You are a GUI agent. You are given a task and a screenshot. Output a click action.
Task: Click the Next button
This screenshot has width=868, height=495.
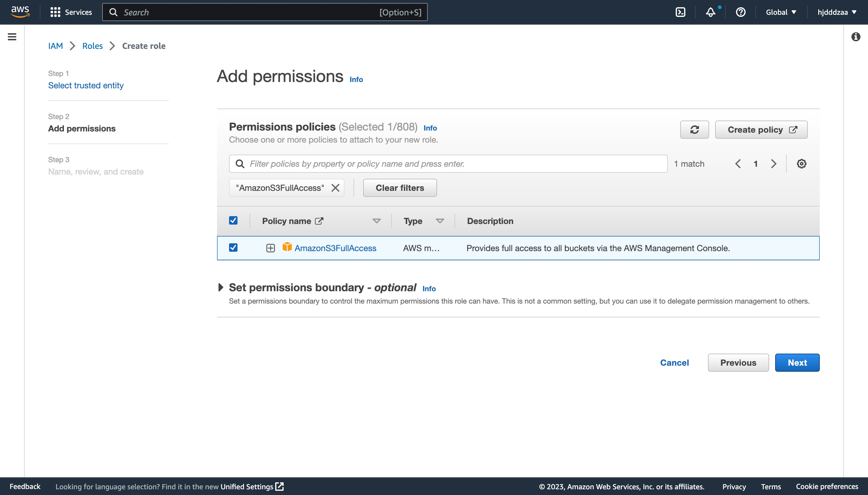pyautogui.click(x=797, y=363)
